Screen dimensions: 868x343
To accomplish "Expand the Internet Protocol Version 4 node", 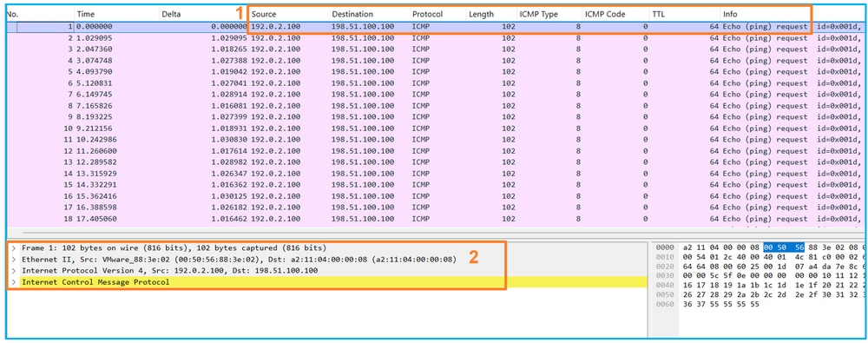I will (13, 270).
